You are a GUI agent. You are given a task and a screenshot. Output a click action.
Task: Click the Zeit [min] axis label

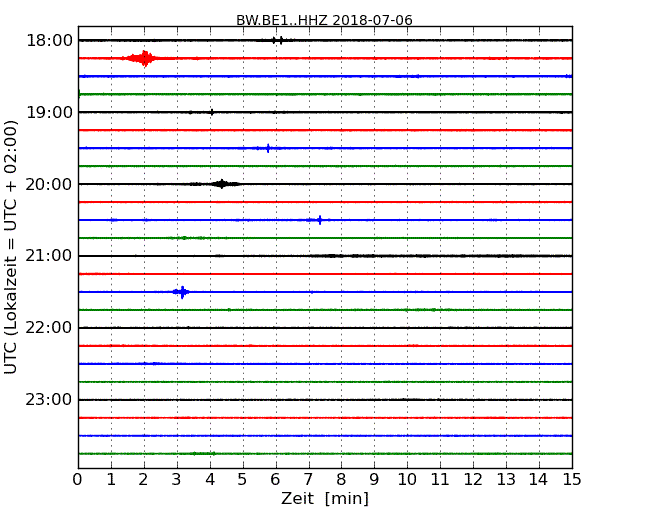325,498
